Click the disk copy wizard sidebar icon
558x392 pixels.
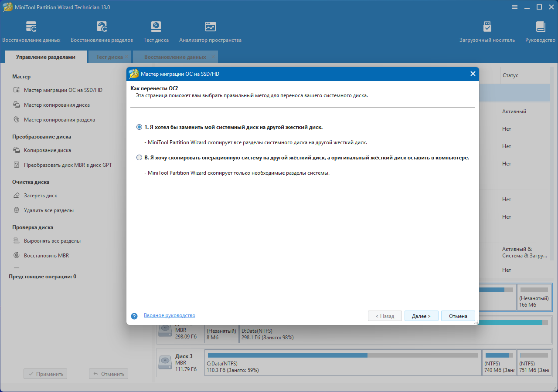pyautogui.click(x=17, y=105)
